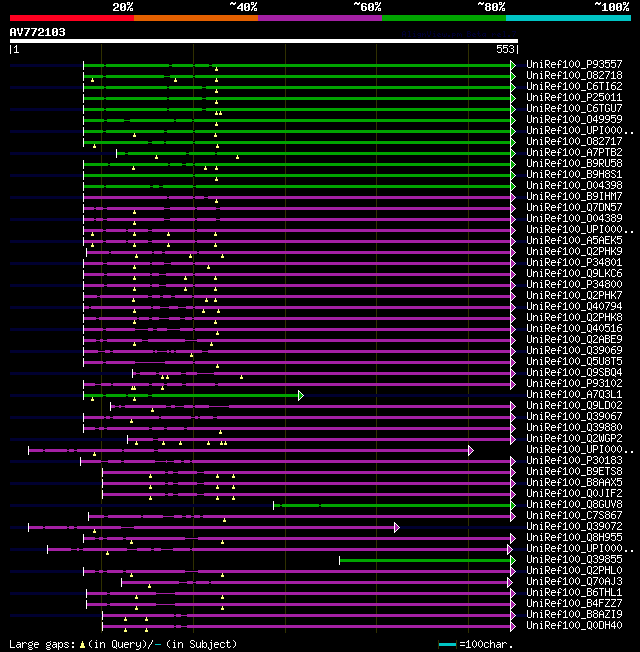The width and height of the screenshot is (640, 652).
Task: Click the cyan ~100% identity color segment
Action: pos(568,18)
